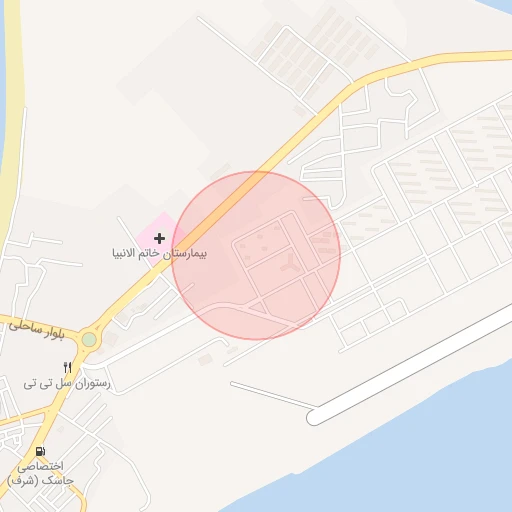
Task: Select the fork-and-knife restaurant icon
Action: point(68,368)
